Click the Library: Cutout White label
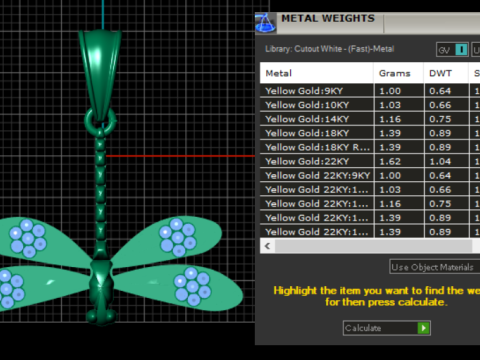 pyautogui.click(x=330, y=49)
